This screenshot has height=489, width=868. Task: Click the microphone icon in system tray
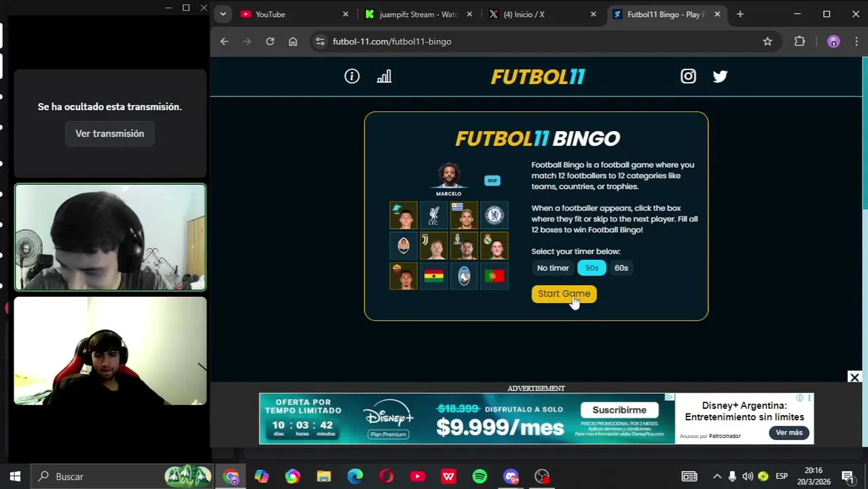[732, 476]
